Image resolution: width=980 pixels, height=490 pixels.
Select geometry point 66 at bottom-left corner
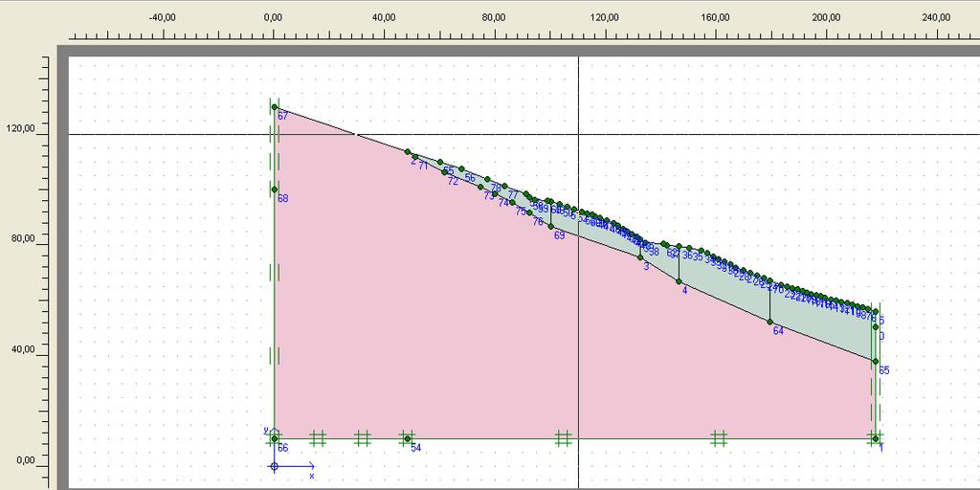pos(275,438)
